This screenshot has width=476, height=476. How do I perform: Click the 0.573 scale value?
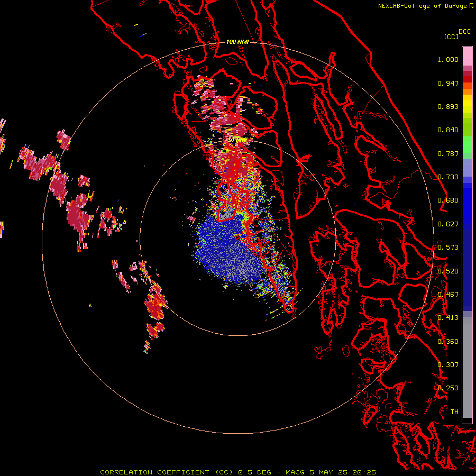(448, 248)
